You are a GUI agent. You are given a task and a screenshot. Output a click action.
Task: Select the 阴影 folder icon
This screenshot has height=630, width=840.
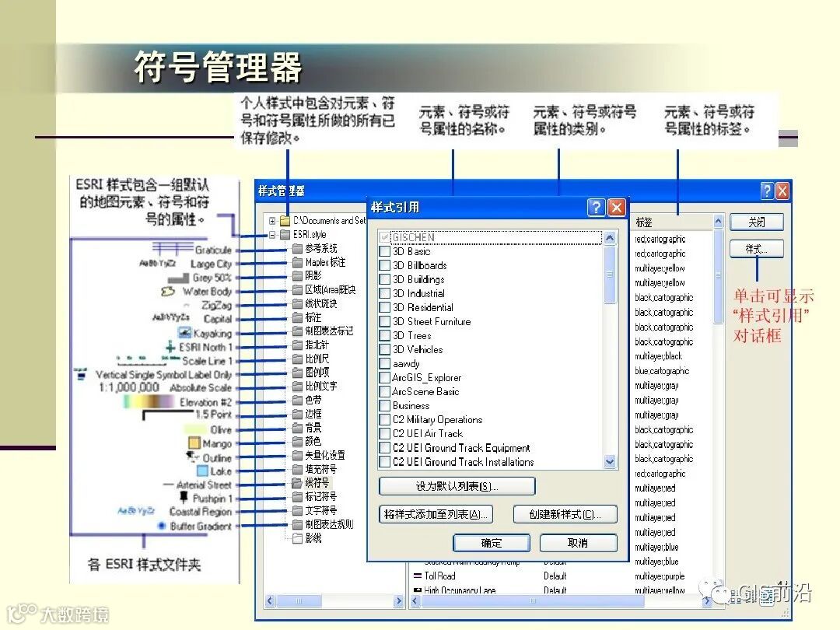[x=297, y=276]
